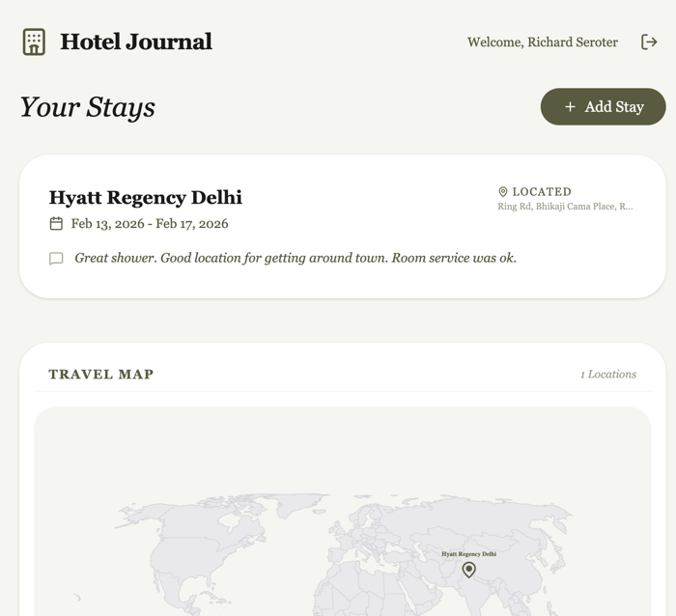Click the calendar icon beside stay dates
The height and width of the screenshot is (616, 676).
pyautogui.click(x=56, y=224)
